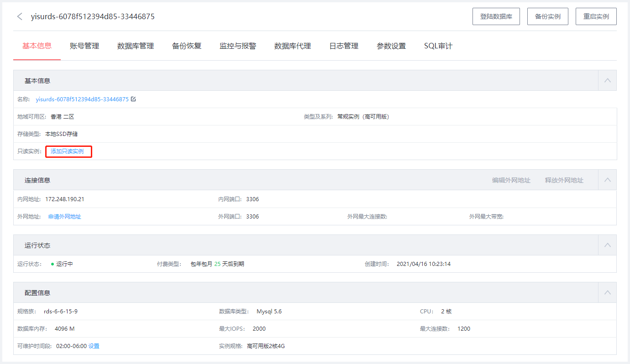Click the internal IP 172.248.190.21
Image resolution: width=630 pixels, height=364 pixels.
65,199
